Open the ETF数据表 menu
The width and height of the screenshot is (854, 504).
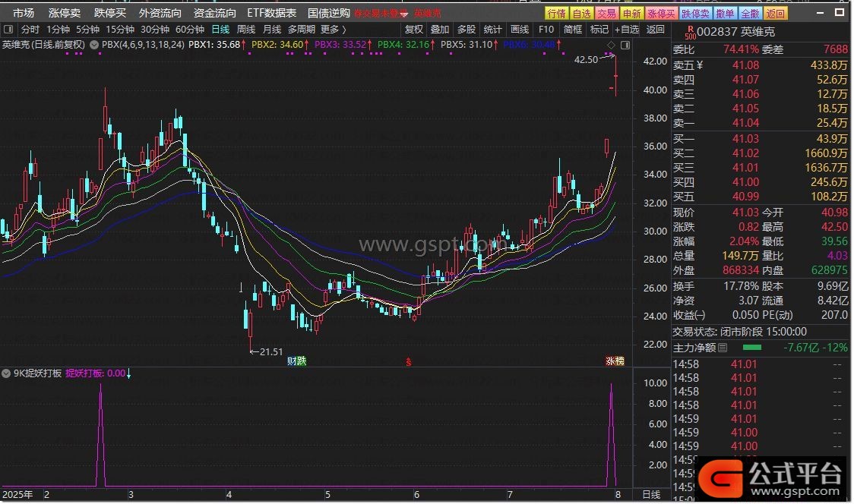[272, 13]
